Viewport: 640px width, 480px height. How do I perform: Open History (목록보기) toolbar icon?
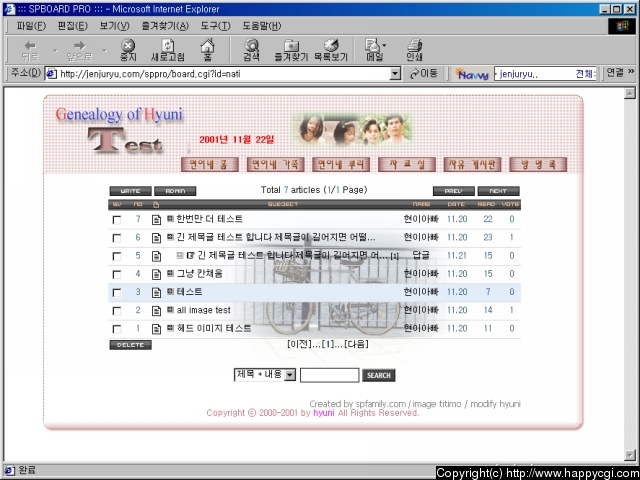point(331,50)
